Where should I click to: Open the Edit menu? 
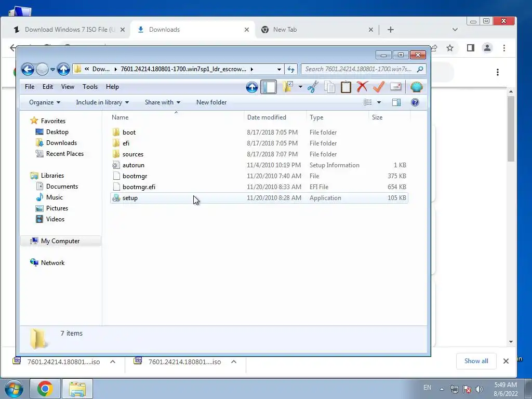[x=47, y=87]
